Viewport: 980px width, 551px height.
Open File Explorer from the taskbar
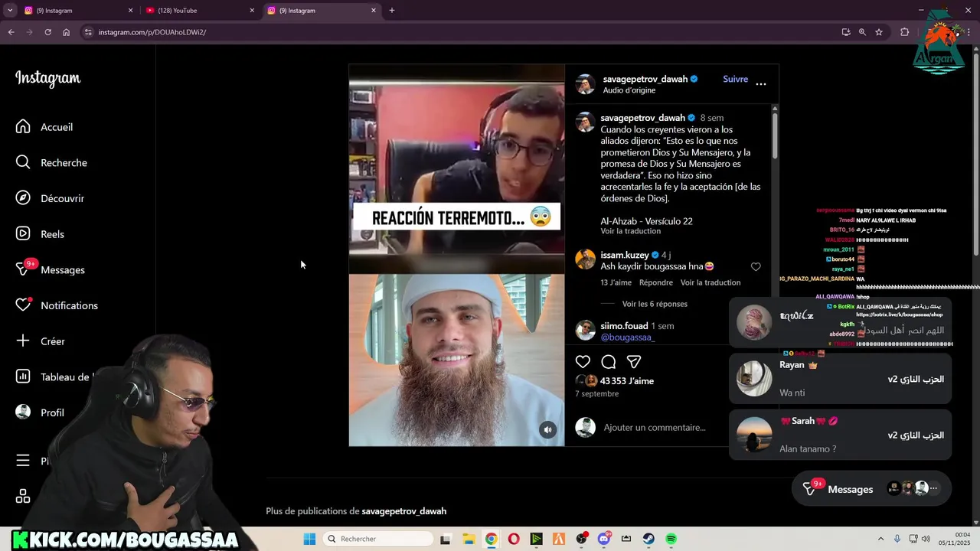(x=469, y=539)
